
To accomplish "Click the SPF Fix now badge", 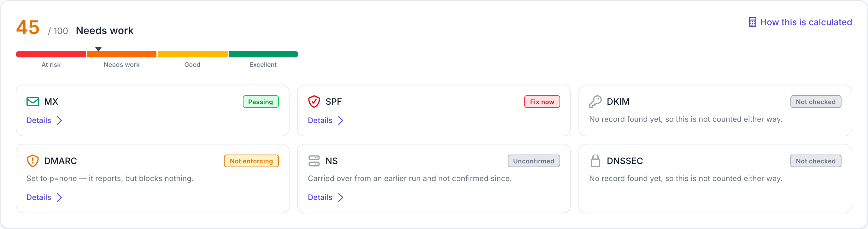I will tap(542, 102).
